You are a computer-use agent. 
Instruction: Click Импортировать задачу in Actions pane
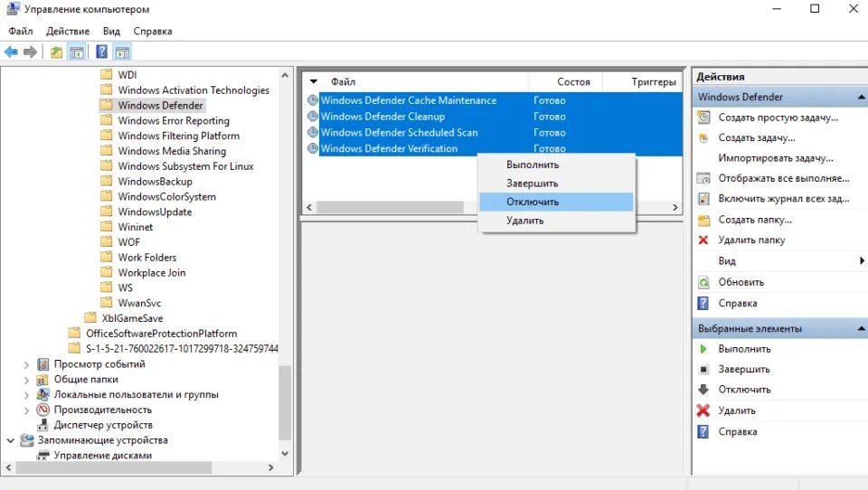pos(776,158)
